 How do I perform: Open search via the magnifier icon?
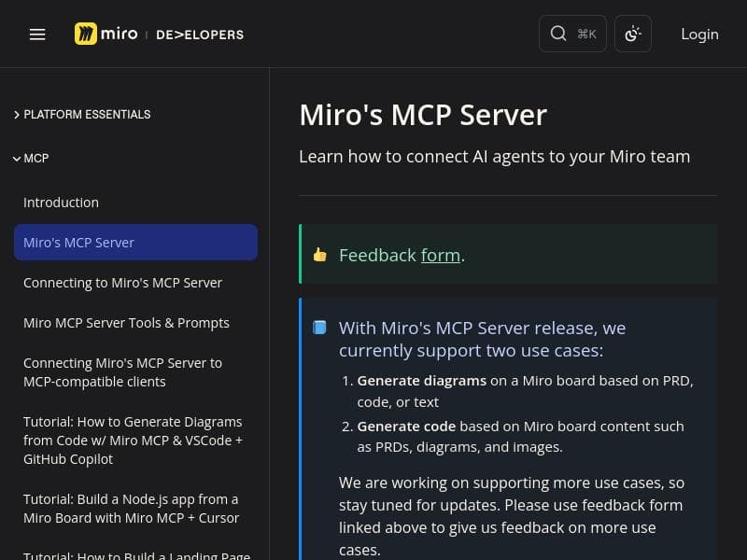[x=558, y=34]
